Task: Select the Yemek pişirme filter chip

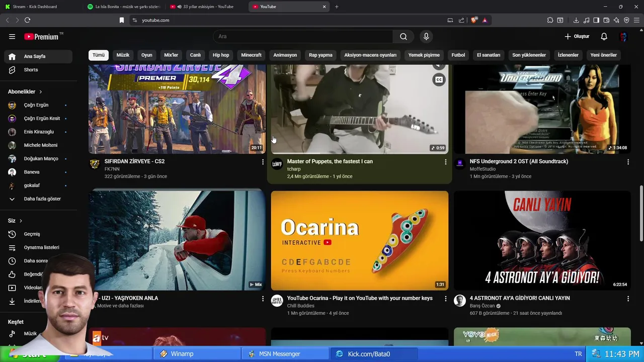Action: point(424,55)
